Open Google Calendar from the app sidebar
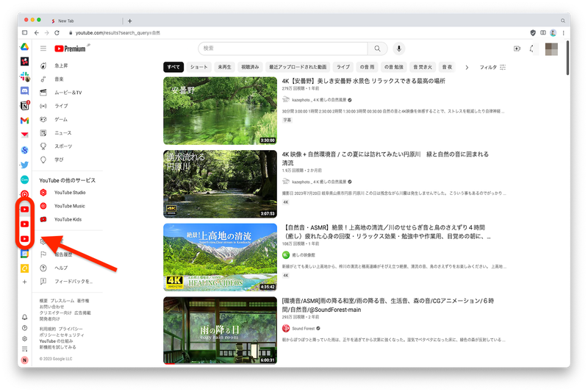 pyautogui.click(x=24, y=254)
